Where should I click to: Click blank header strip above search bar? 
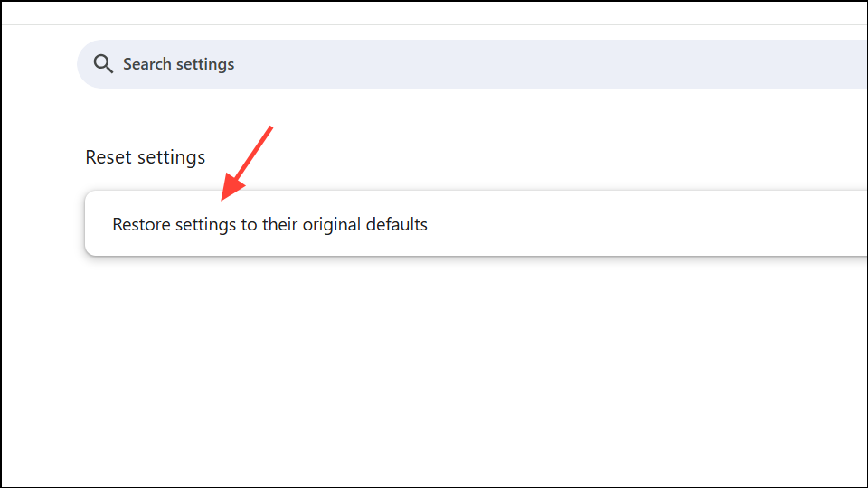[x=432, y=13]
